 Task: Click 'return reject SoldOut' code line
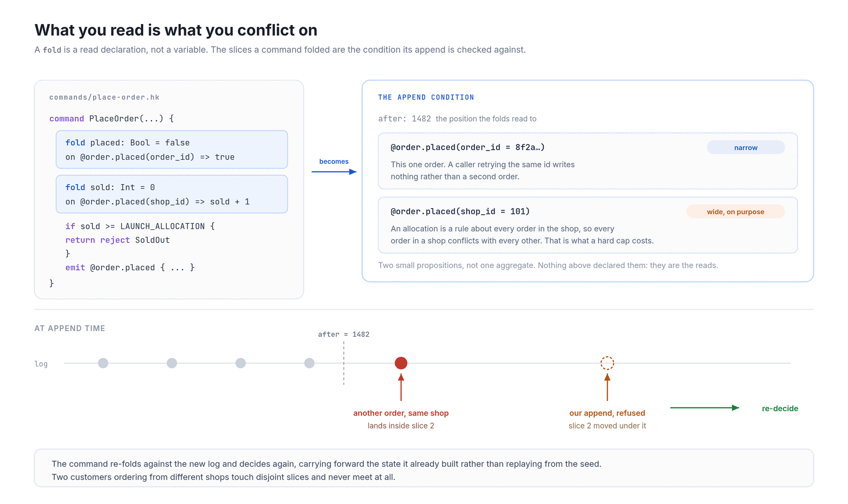[x=117, y=240]
